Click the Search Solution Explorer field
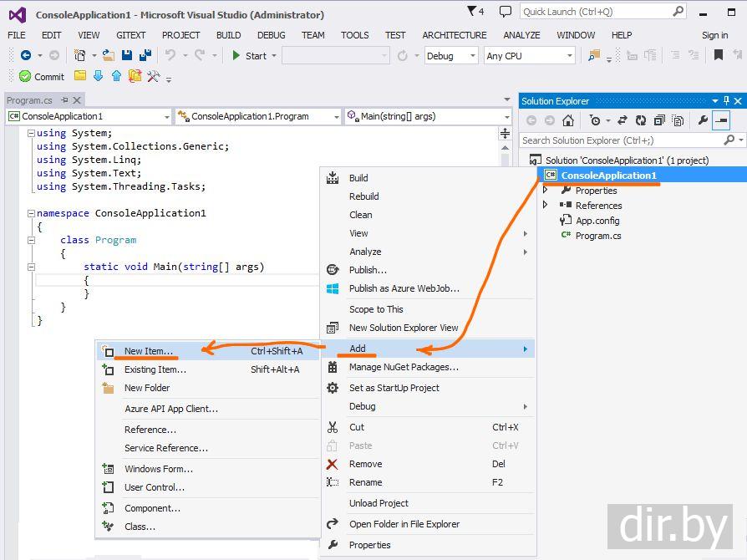This screenshot has width=747, height=560. [622, 140]
